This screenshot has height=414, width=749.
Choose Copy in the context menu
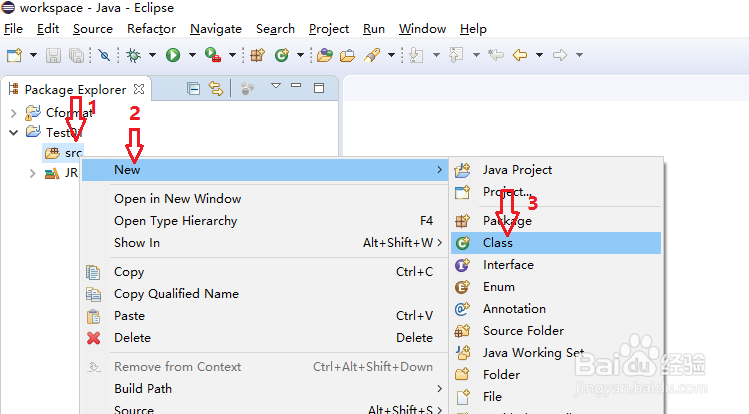coord(265,272)
